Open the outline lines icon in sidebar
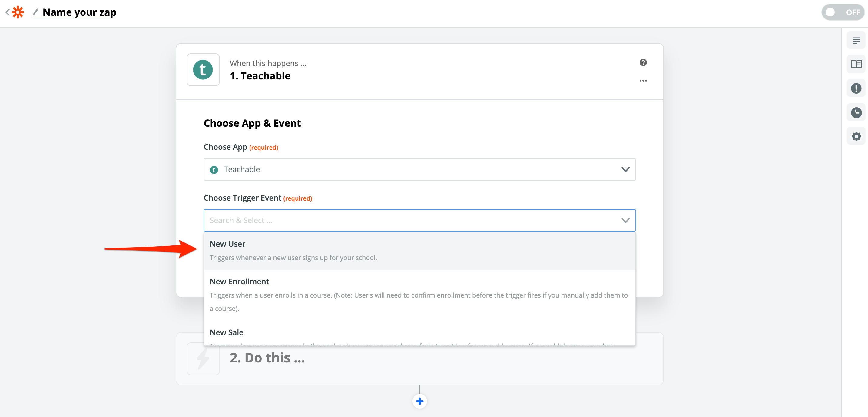This screenshot has width=868, height=417. (x=856, y=41)
